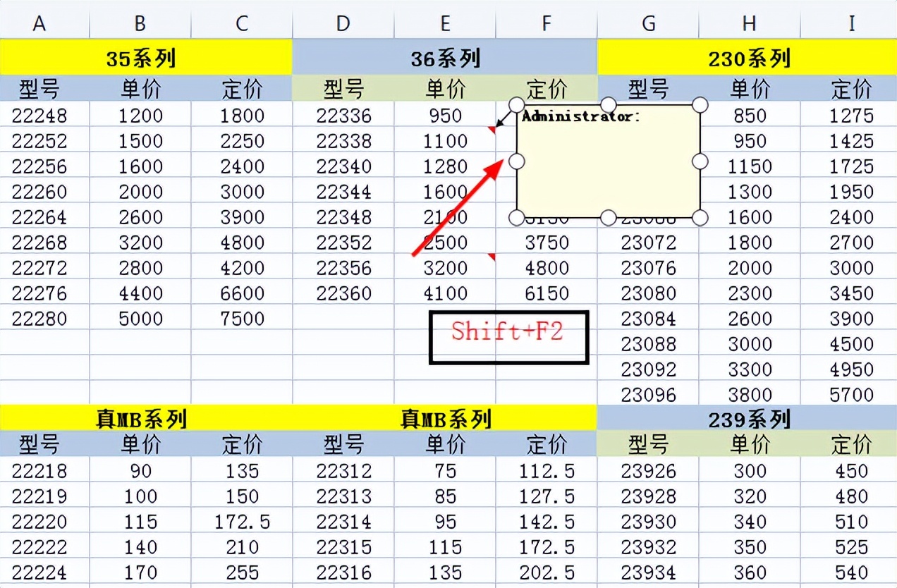Click the comment's middle-left resize handle
Viewport: 897px width, 588px height.
pyautogui.click(x=517, y=161)
